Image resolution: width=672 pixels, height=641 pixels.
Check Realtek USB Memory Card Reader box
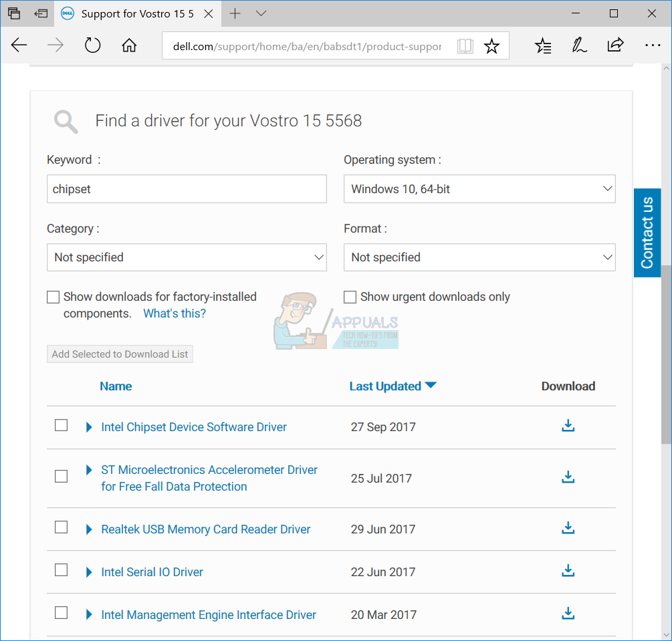(x=62, y=527)
